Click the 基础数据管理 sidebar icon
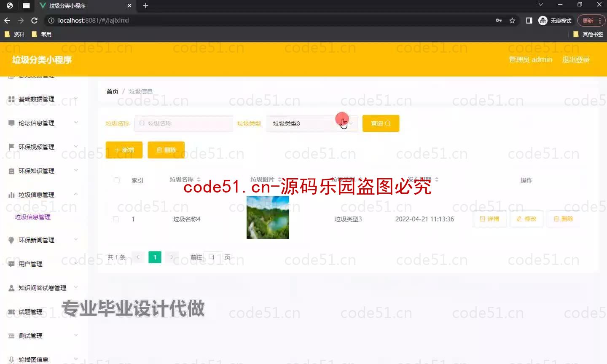 [11, 99]
